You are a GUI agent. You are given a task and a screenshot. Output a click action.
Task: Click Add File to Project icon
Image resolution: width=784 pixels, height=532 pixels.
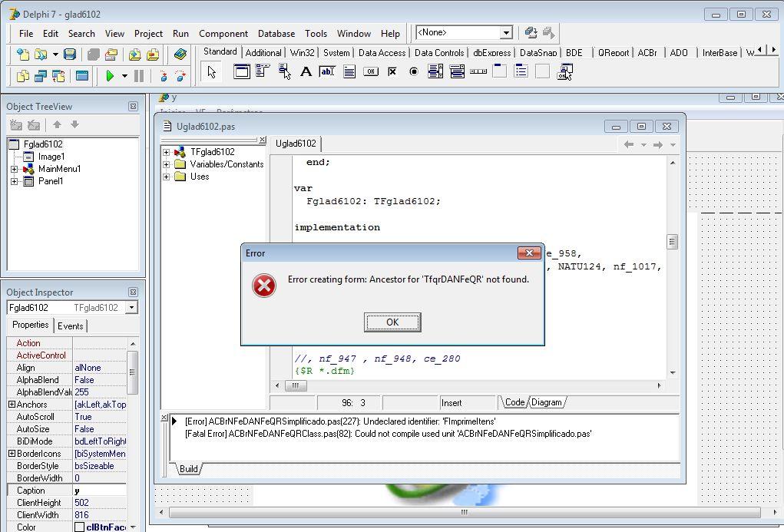click(134, 54)
